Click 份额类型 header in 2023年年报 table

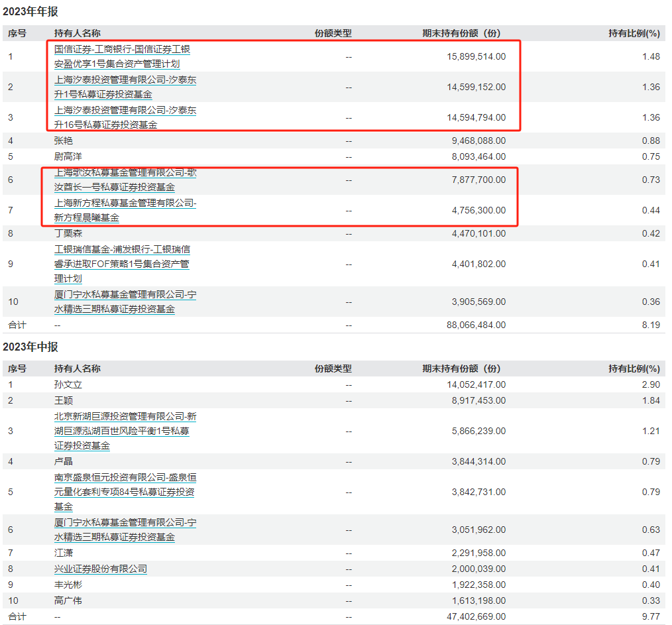(333, 33)
